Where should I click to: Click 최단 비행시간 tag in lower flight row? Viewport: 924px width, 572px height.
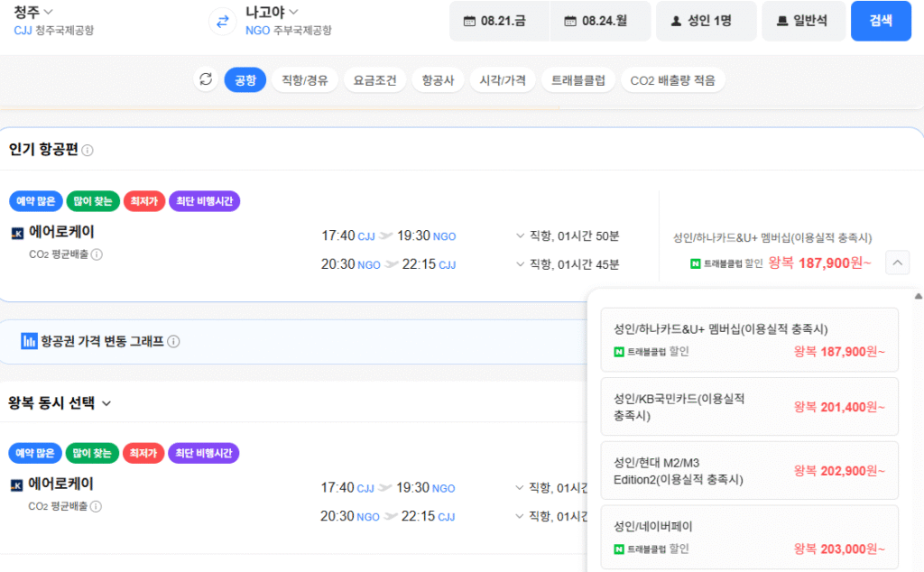pyautogui.click(x=204, y=454)
